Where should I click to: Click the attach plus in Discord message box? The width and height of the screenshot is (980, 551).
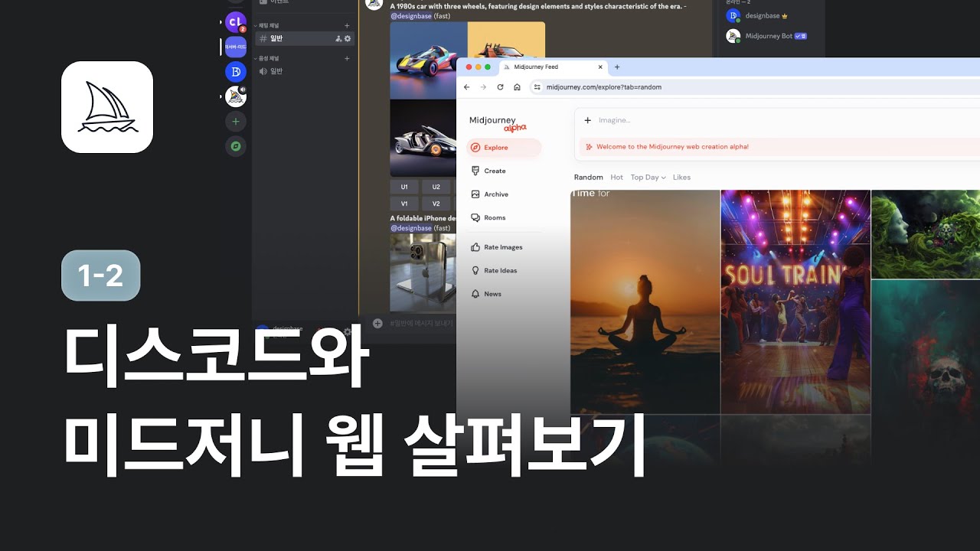[377, 323]
